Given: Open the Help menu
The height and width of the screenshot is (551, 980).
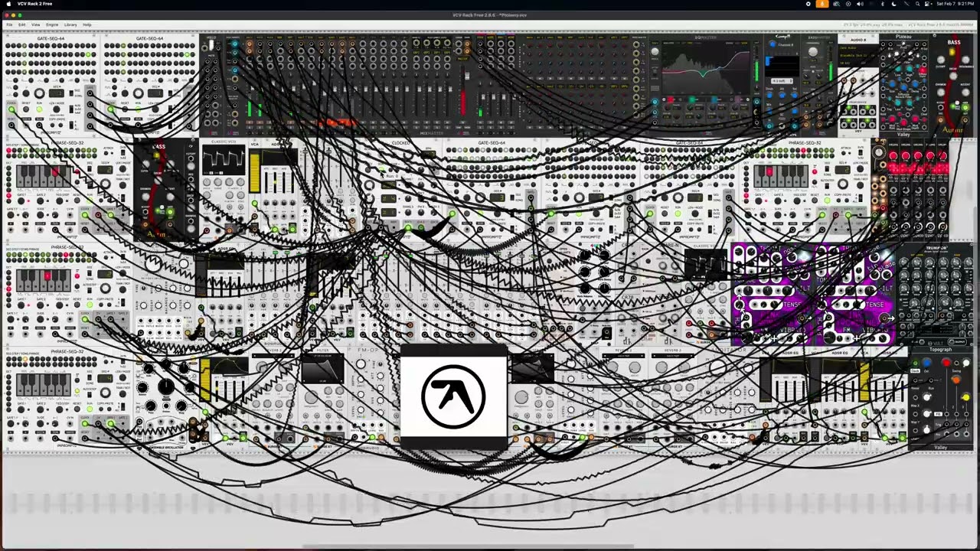Looking at the screenshot, I should tap(87, 24).
